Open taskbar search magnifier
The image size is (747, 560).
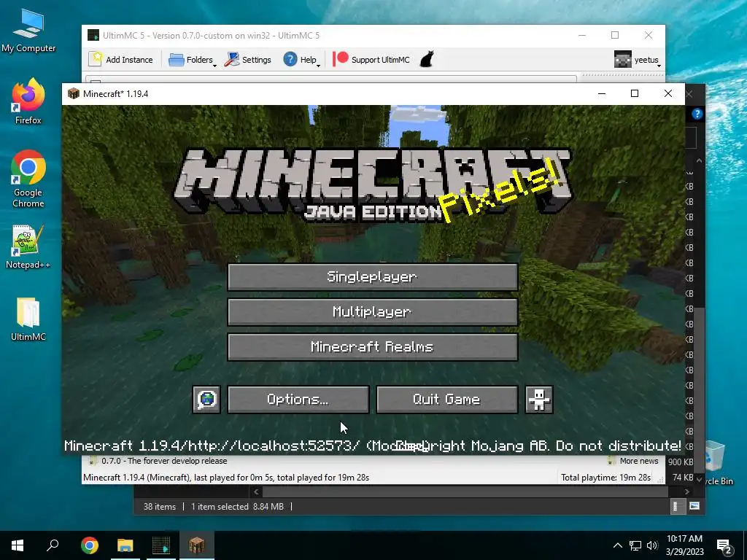coord(53,545)
